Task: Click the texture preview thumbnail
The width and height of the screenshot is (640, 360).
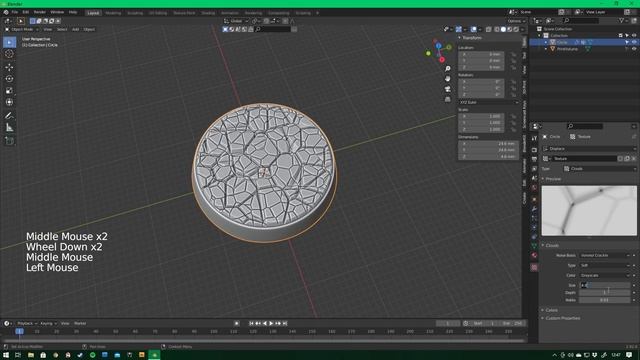Action: click(x=589, y=211)
